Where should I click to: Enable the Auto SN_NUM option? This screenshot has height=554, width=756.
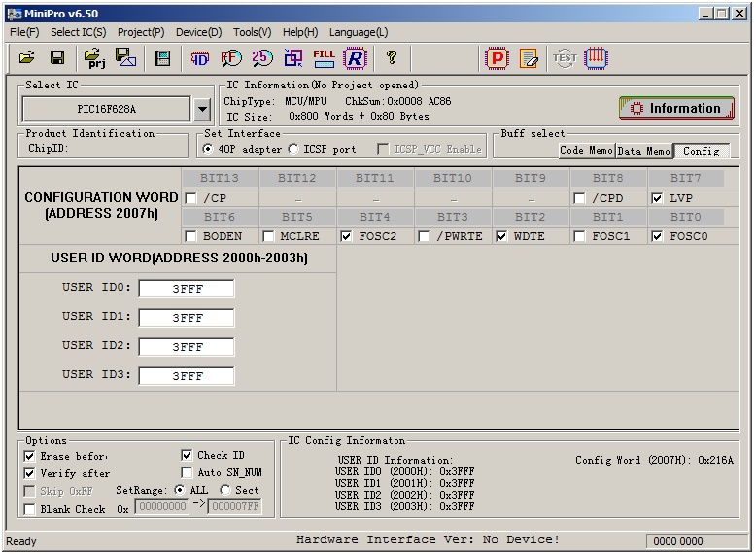click(x=188, y=472)
